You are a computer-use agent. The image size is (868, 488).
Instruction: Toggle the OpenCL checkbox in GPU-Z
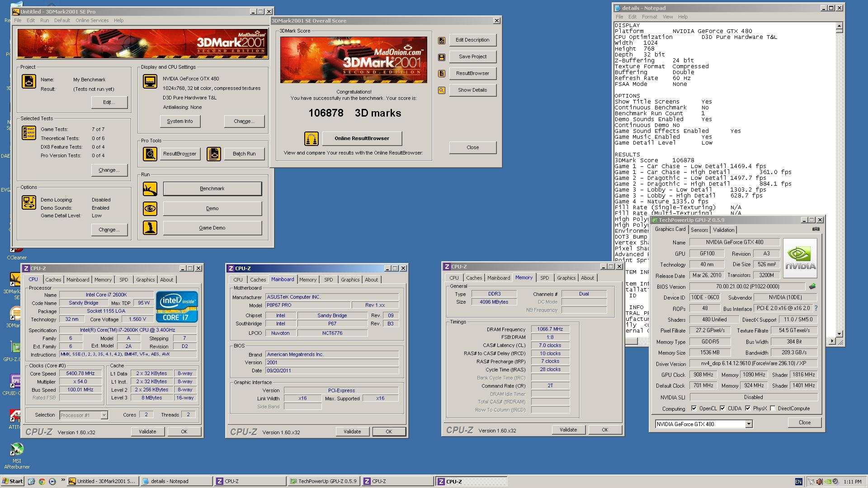click(694, 408)
